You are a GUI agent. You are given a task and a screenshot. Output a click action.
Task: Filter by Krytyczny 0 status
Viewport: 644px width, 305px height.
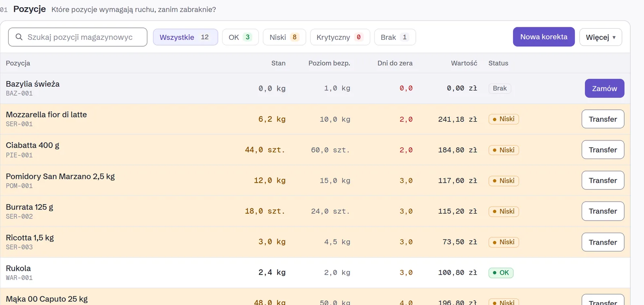tap(340, 37)
